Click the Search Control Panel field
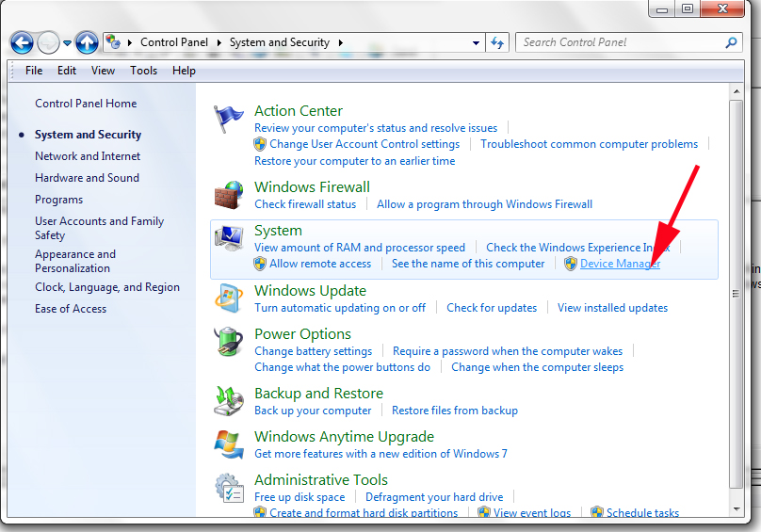Screen dimensions: 761x532 [x=622, y=42]
